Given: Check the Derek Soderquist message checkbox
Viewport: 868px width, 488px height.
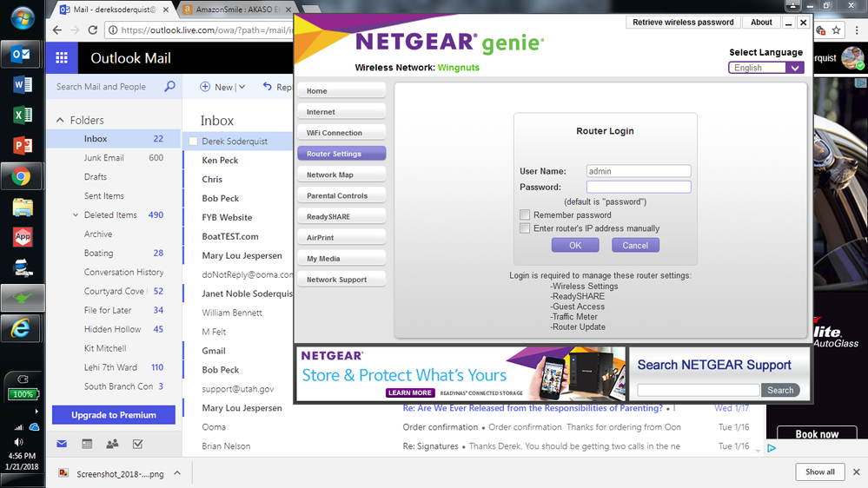Looking at the screenshot, I should (193, 141).
